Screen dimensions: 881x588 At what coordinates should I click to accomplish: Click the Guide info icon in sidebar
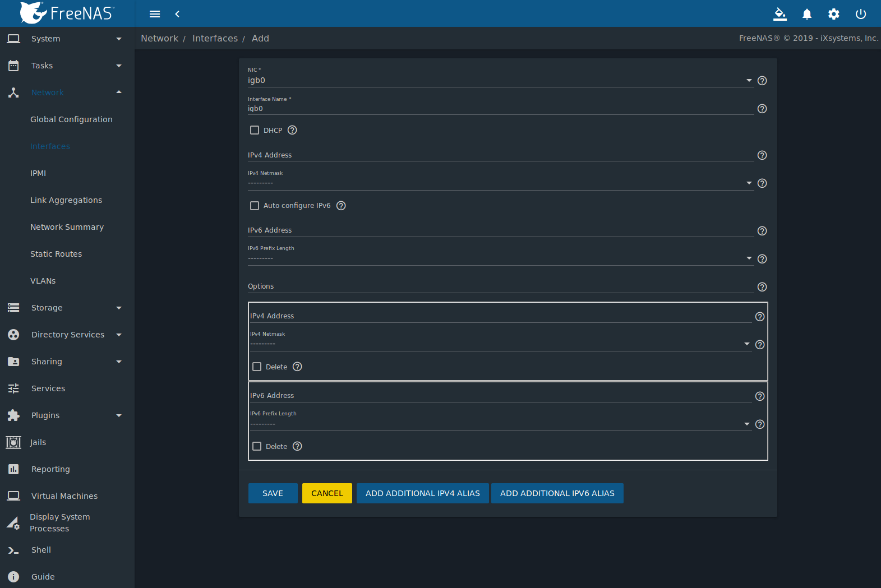(13, 577)
